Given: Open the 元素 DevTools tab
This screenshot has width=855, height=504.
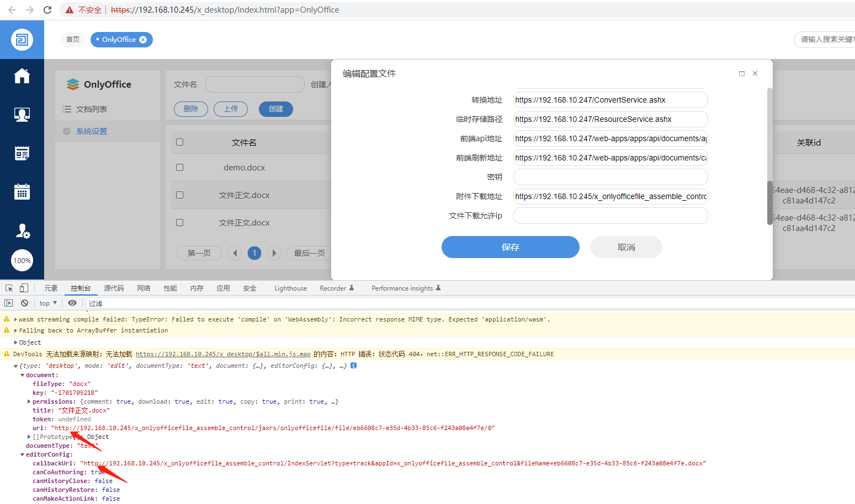Looking at the screenshot, I should pyautogui.click(x=51, y=288).
